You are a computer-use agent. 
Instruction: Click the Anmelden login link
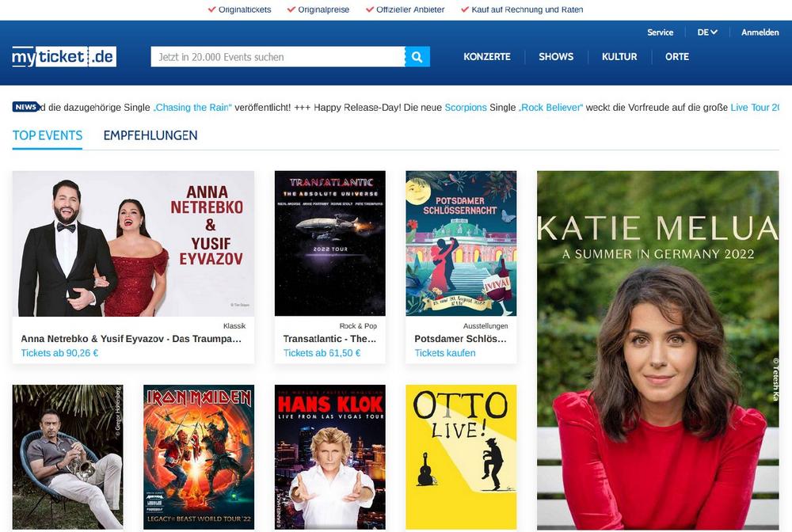760,32
